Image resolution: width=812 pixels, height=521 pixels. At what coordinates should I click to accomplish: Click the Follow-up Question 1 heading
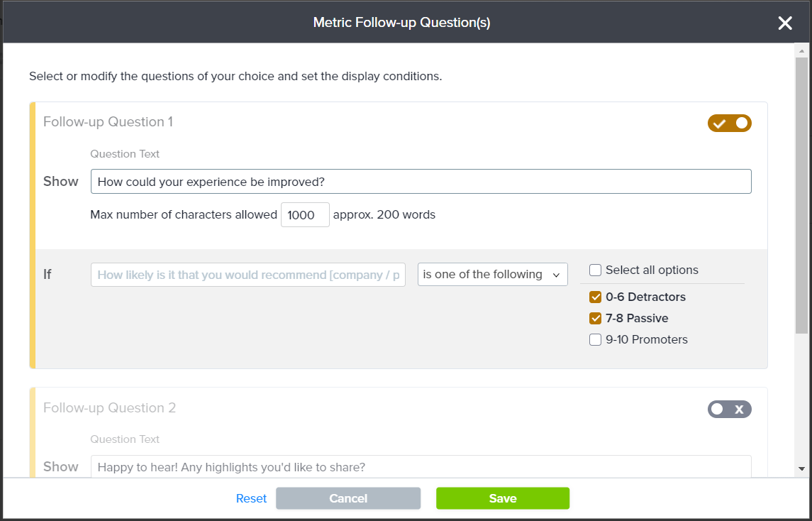(x=108, y=122)
